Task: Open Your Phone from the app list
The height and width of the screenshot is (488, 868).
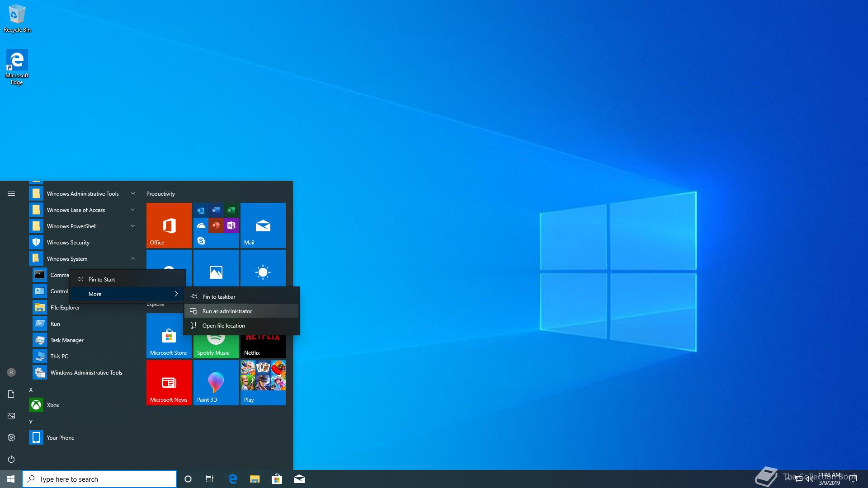Action: [83, 437]
